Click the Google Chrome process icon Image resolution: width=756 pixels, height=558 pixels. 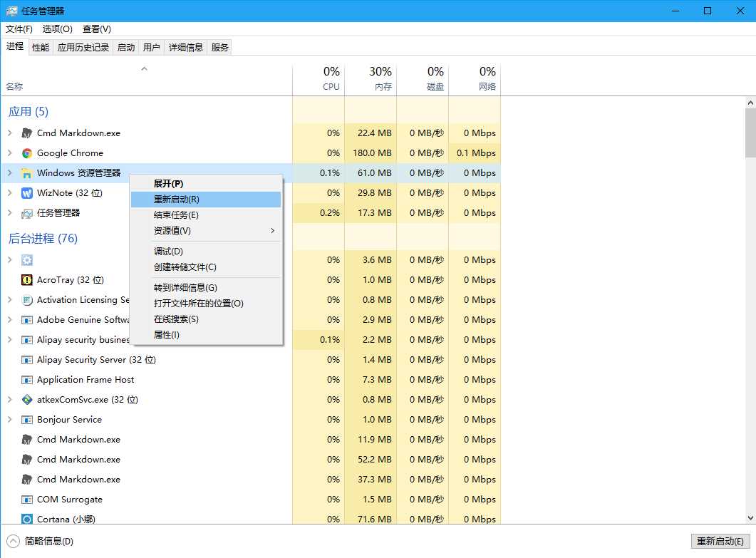tap(27, 153)
